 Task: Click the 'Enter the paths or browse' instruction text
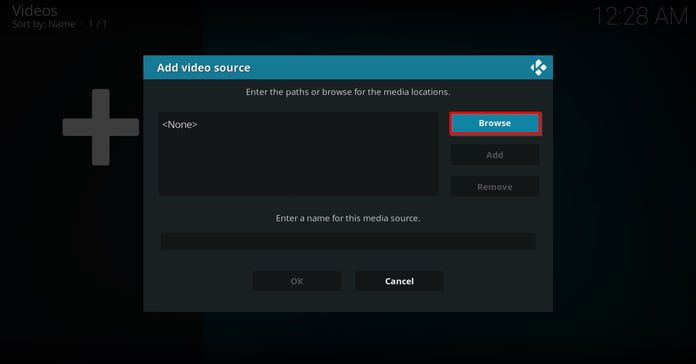[x=348, y=92]
